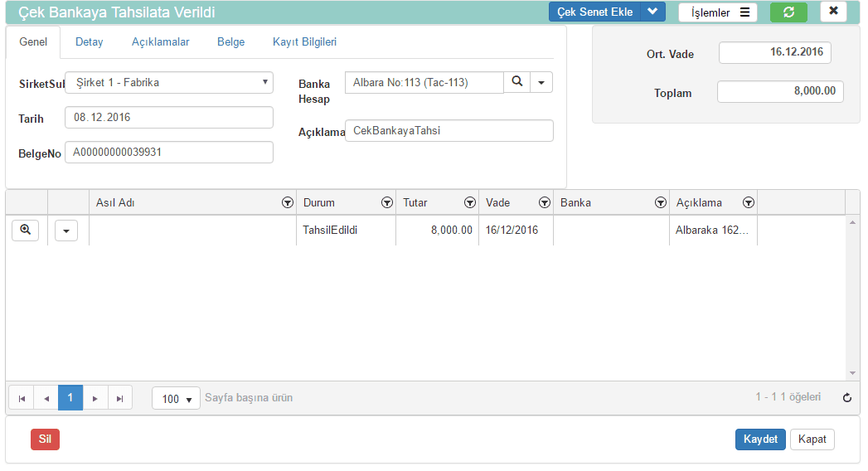Viewport: 868px width, 471px height.
Task: Open the İşlemler menu
Action: (718, 12)
